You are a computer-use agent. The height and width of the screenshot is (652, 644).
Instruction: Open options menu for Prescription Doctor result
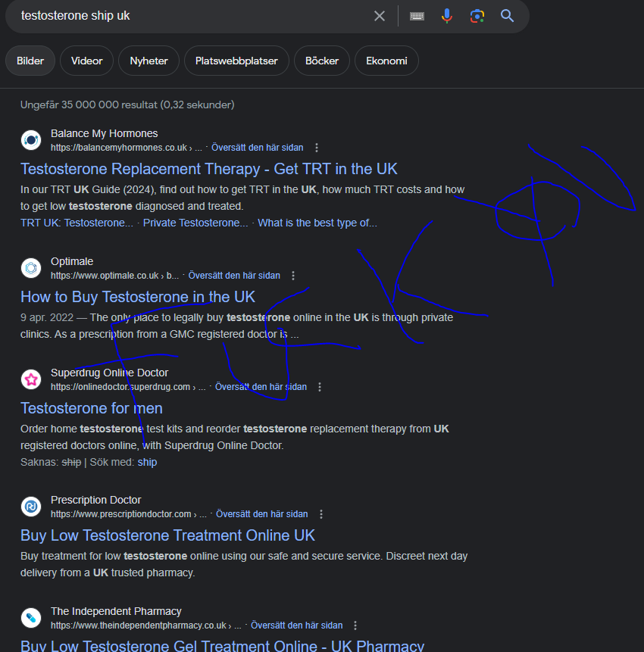[x=320, y=514]
